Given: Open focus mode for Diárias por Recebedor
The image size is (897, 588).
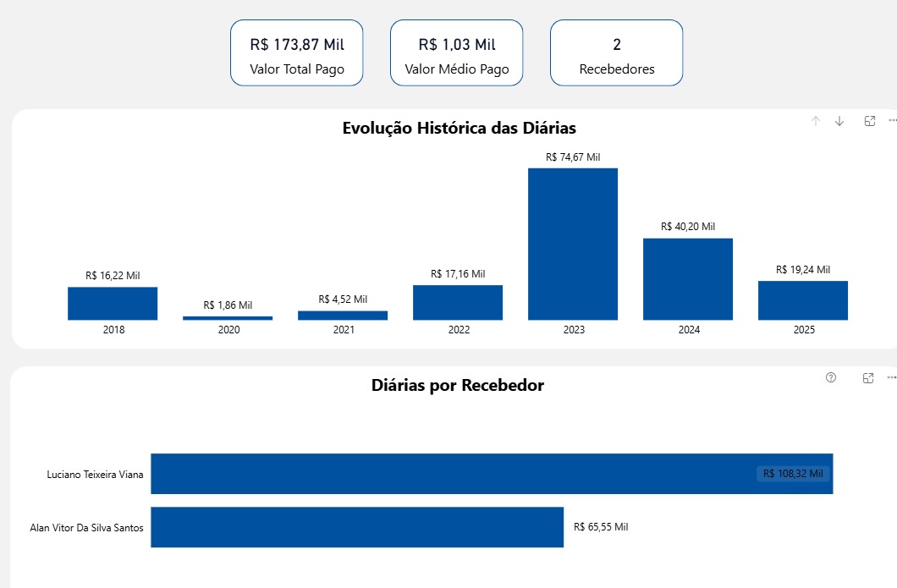Looking at the screenshot, I should click(868, 377).
